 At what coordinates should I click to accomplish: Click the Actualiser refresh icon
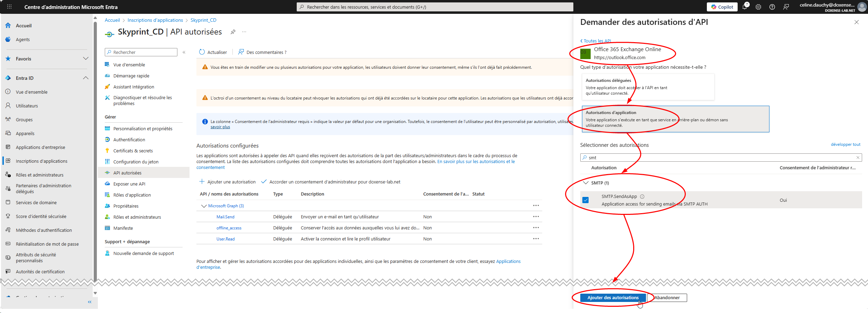202,52
